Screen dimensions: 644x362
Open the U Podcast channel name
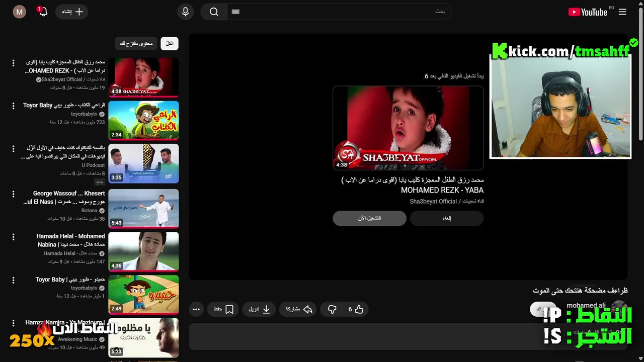[93, 165]
